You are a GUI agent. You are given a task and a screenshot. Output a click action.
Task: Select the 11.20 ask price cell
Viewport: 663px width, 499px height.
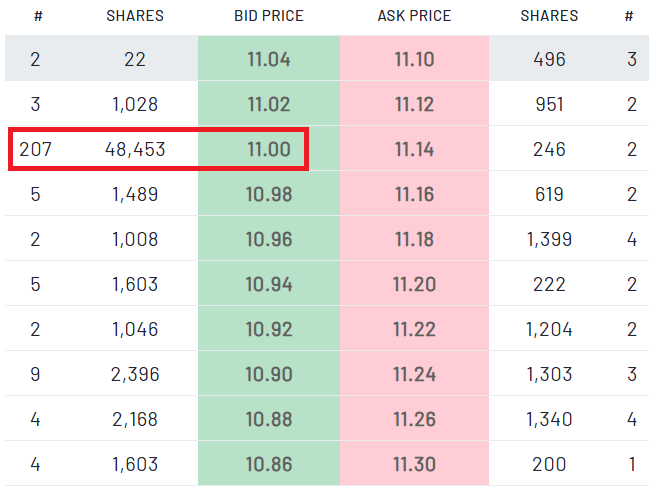tap(414, 284)
